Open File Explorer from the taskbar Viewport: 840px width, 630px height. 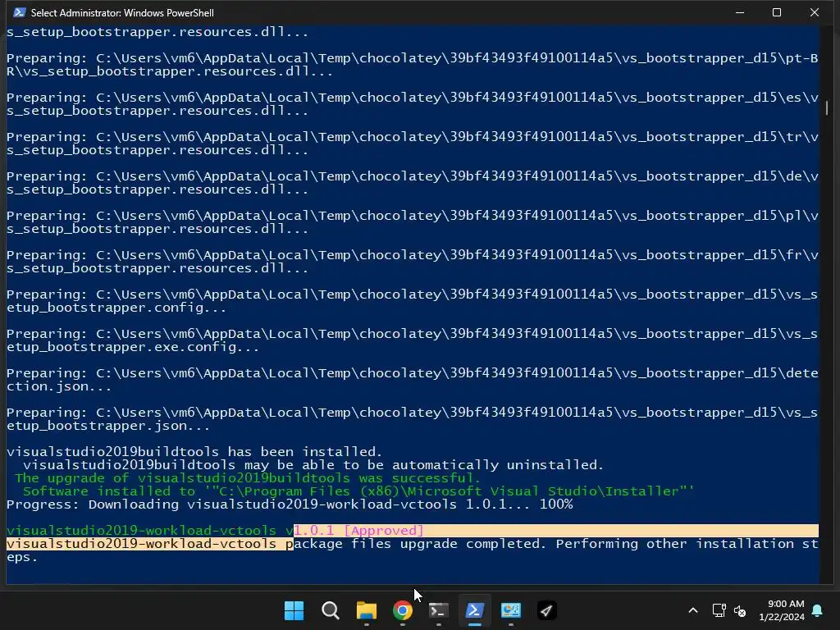pos(367,610)
